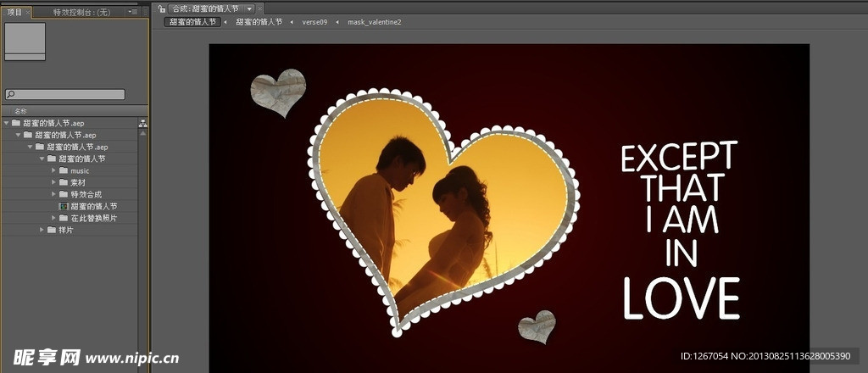
Task: Click verse09 in the composition breadcrumb
Action: [314, 22]
